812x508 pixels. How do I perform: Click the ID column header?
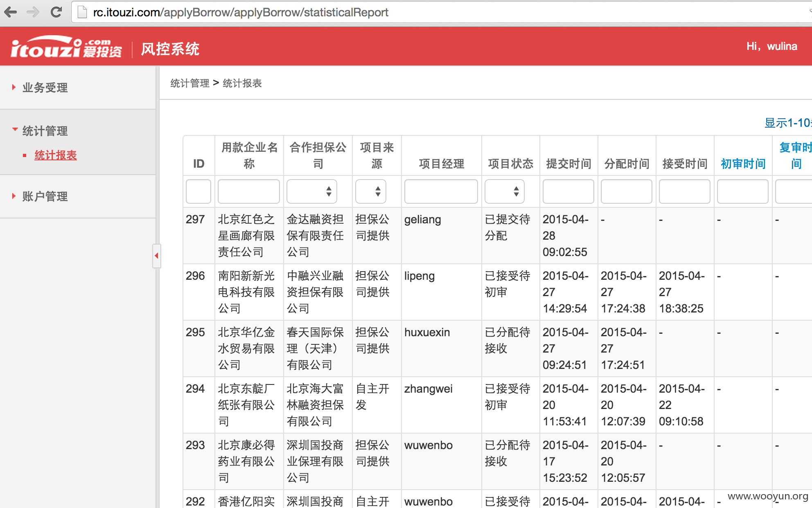click(x=198, y=164)
